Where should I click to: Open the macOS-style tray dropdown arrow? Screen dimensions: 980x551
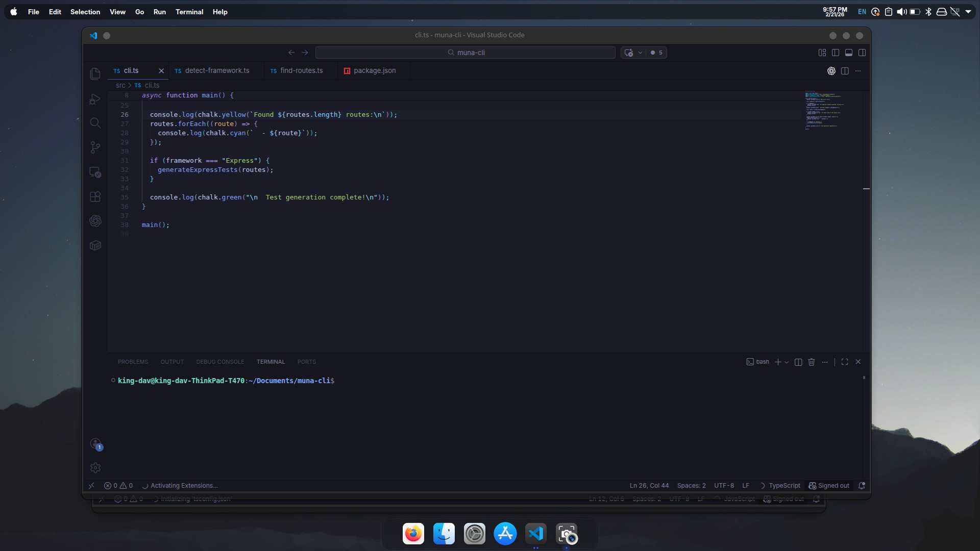point(968,12)
